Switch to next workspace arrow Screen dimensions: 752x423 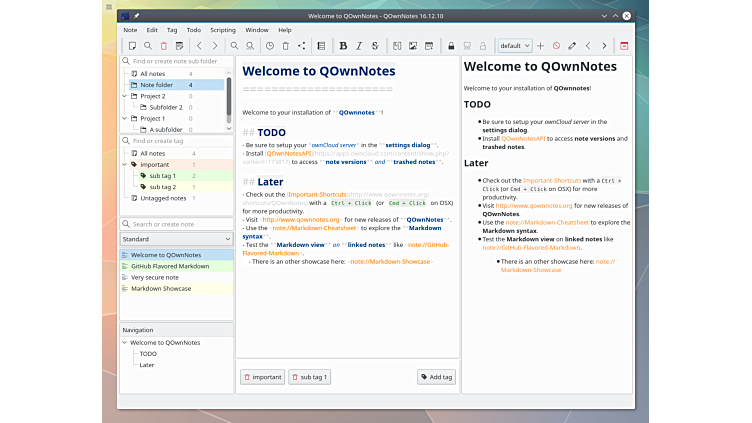point(604,46)
